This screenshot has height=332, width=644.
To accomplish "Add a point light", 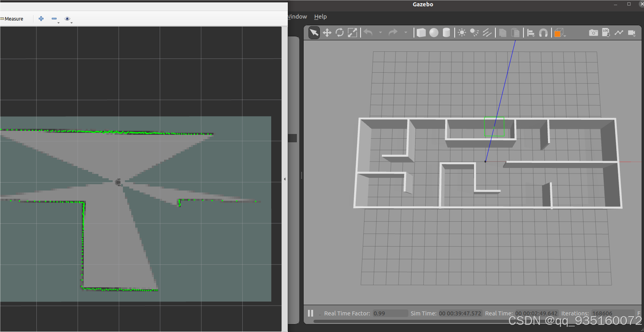I will pos(462,32).
